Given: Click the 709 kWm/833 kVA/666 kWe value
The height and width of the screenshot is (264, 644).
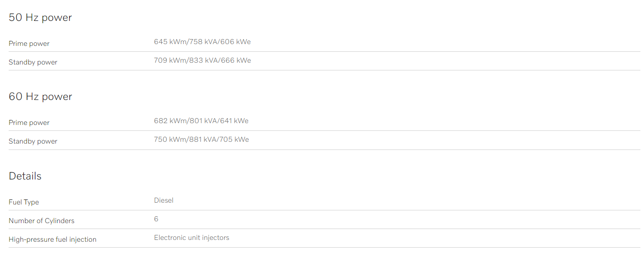Looking at the screenshot, I should 202,60.
